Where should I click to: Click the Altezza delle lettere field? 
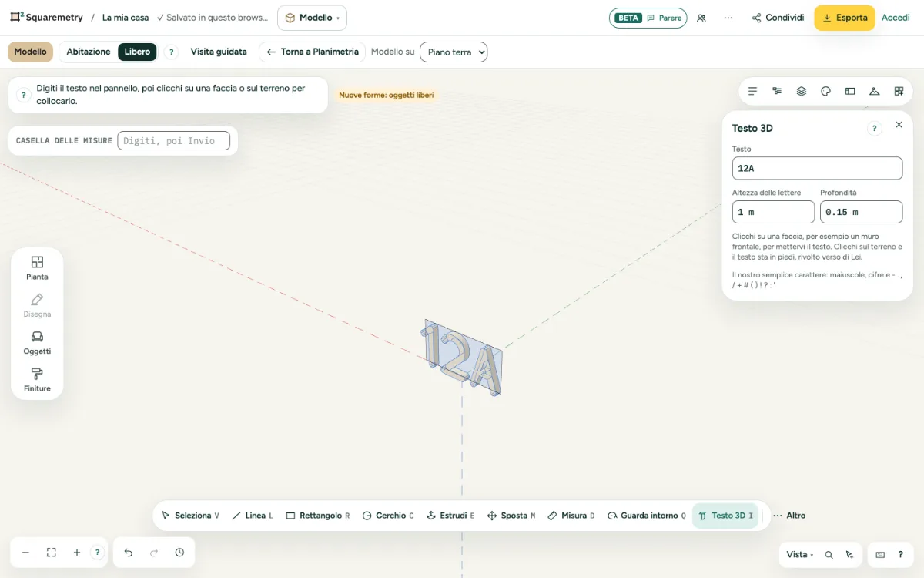click(x=773, y=212)
